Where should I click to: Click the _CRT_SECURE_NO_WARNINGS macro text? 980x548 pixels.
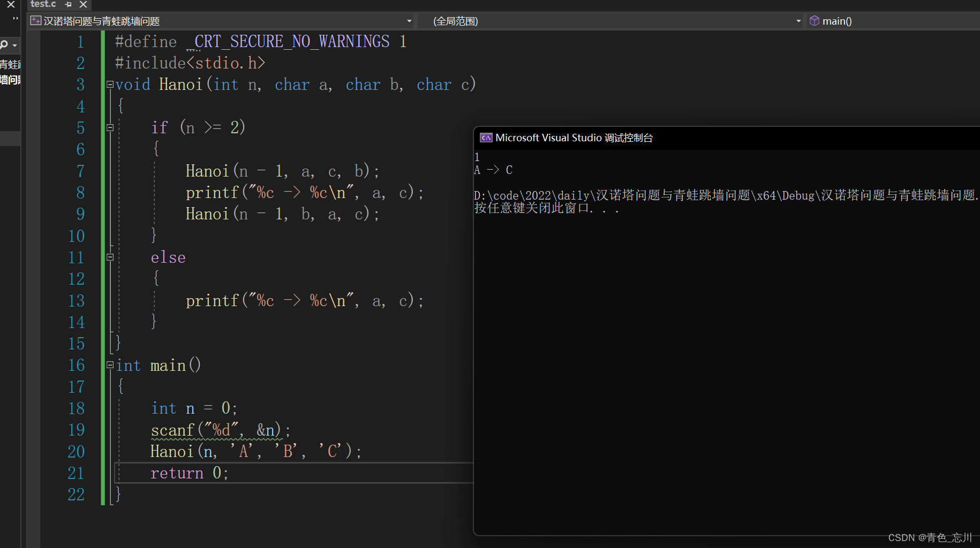[x=288, y=42]
